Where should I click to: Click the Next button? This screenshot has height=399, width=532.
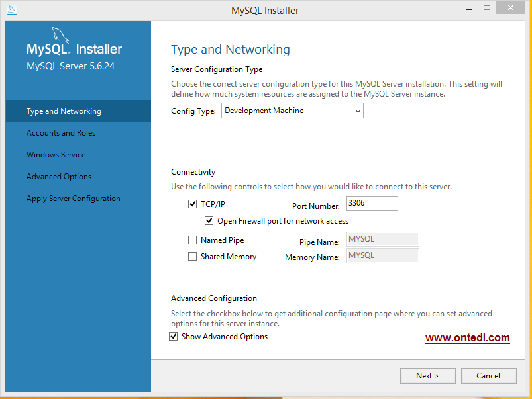click(428, 376)
